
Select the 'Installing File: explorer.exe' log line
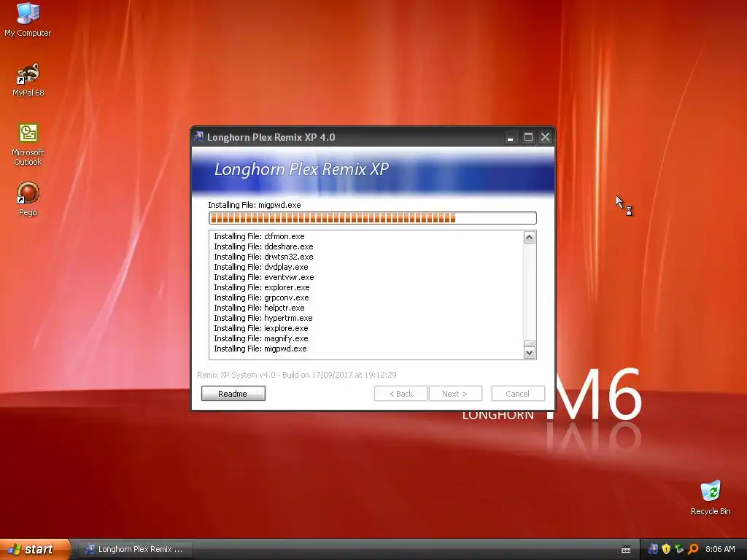(x=262, y=287)
